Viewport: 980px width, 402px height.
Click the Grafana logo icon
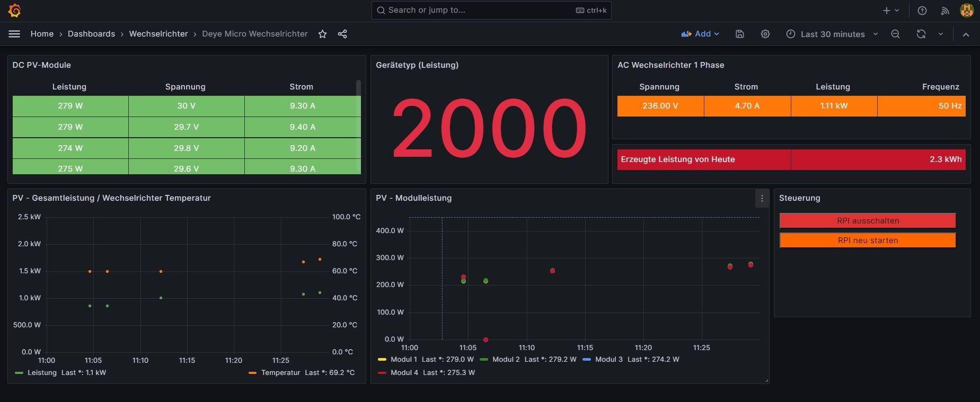tap(14, 10)
